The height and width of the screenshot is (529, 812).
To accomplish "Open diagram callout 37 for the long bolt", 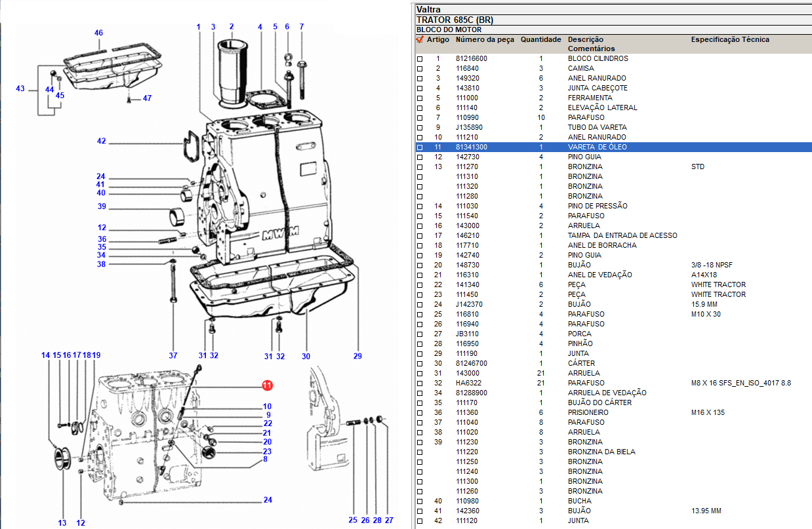I will tap(173, 356).
